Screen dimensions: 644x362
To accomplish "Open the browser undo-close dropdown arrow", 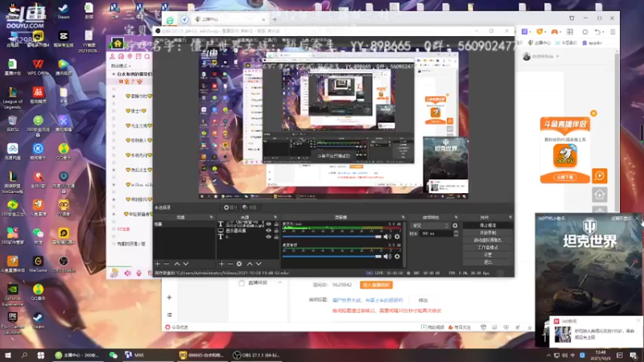I will 603,32.
